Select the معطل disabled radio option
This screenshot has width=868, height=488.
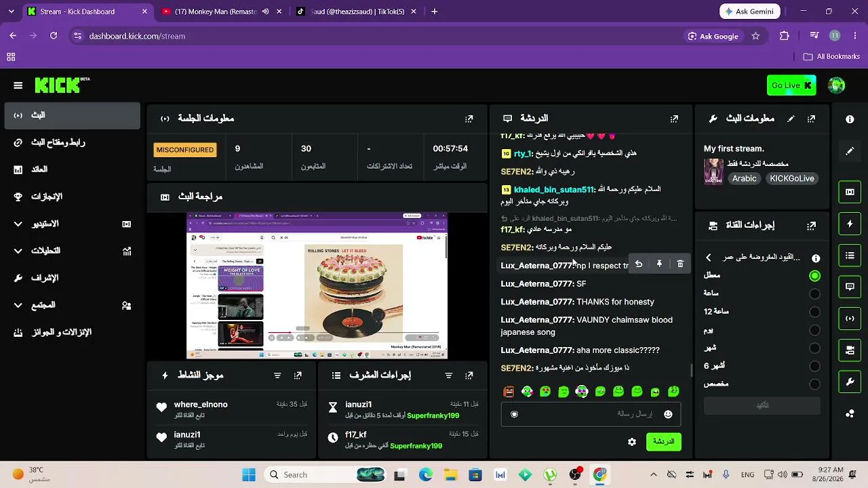[x=814, y=276]
